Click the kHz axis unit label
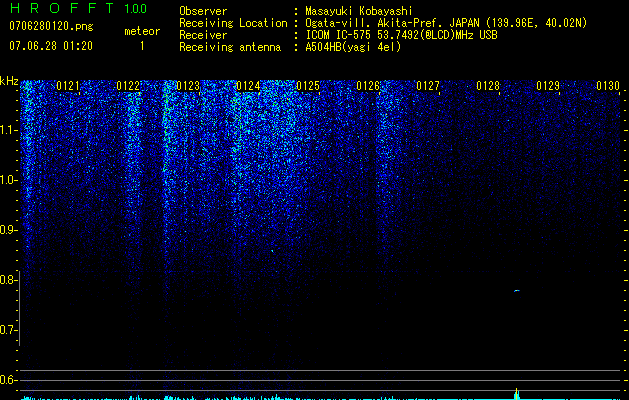Screen dimensions: 629x400 [x=9, y=81]
